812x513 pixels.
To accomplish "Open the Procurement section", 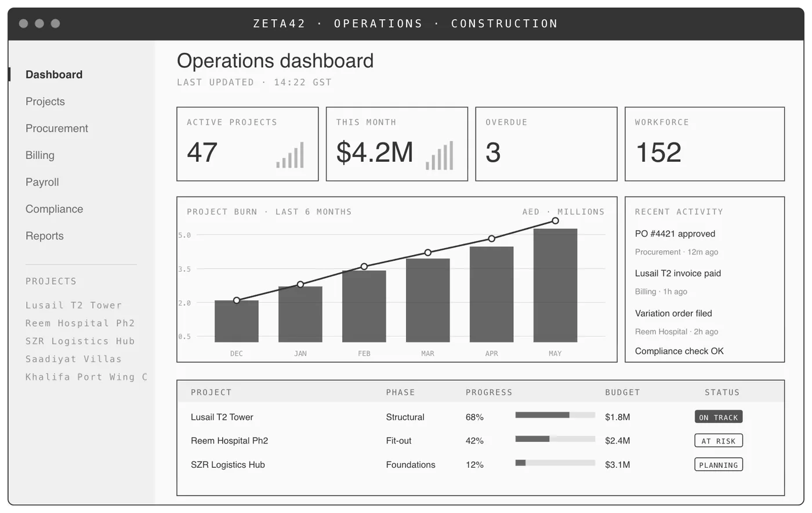I will [x=57, y=128].
